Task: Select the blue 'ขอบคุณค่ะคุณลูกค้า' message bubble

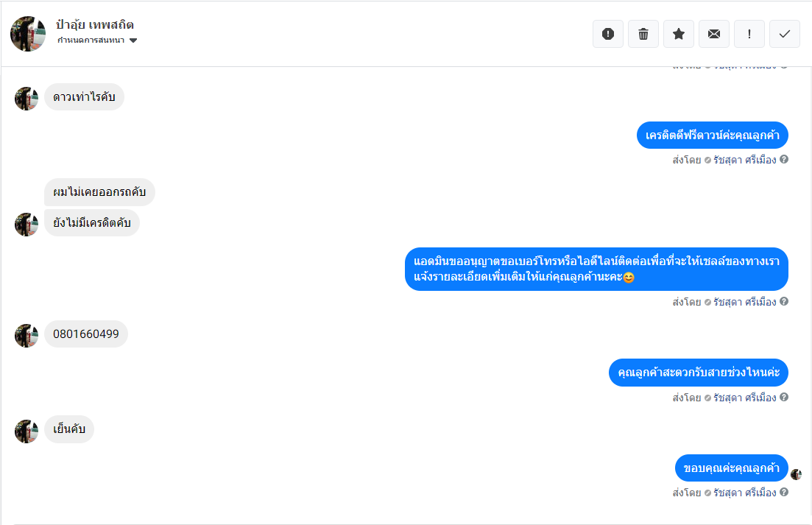Action: point(731,468)
